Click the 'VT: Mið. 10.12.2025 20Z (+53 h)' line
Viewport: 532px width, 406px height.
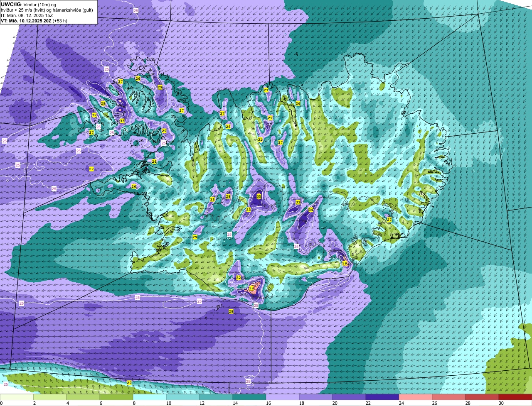click(x=34, y=21)
